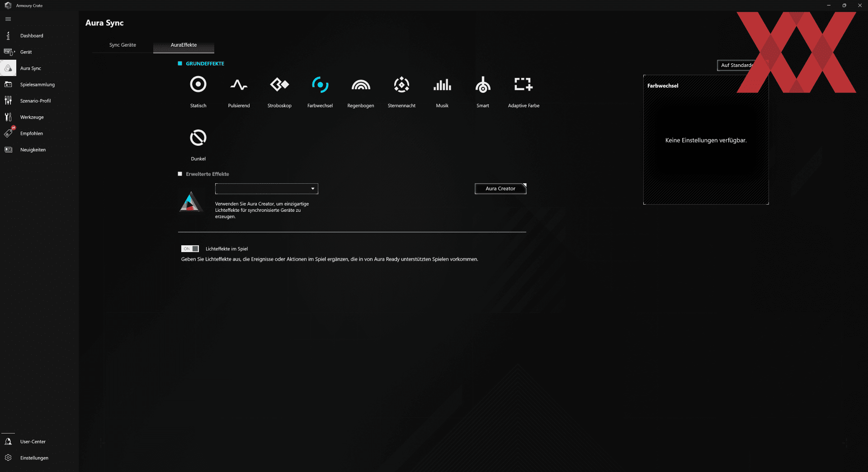This screenshot has height=472, width=868.
Task: Open Dashboard from the sidebar icon
Action: pos(8,36)
